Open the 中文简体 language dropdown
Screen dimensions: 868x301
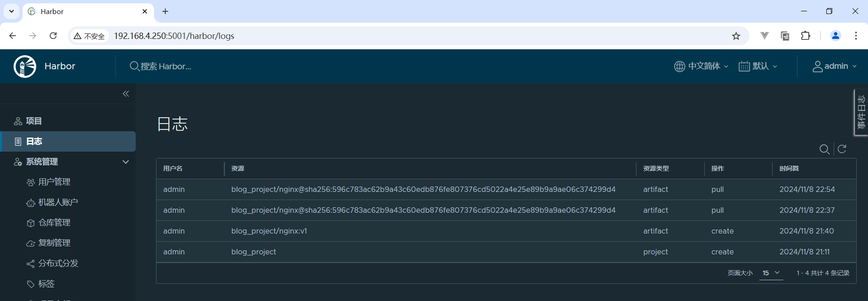coord(701,66)
